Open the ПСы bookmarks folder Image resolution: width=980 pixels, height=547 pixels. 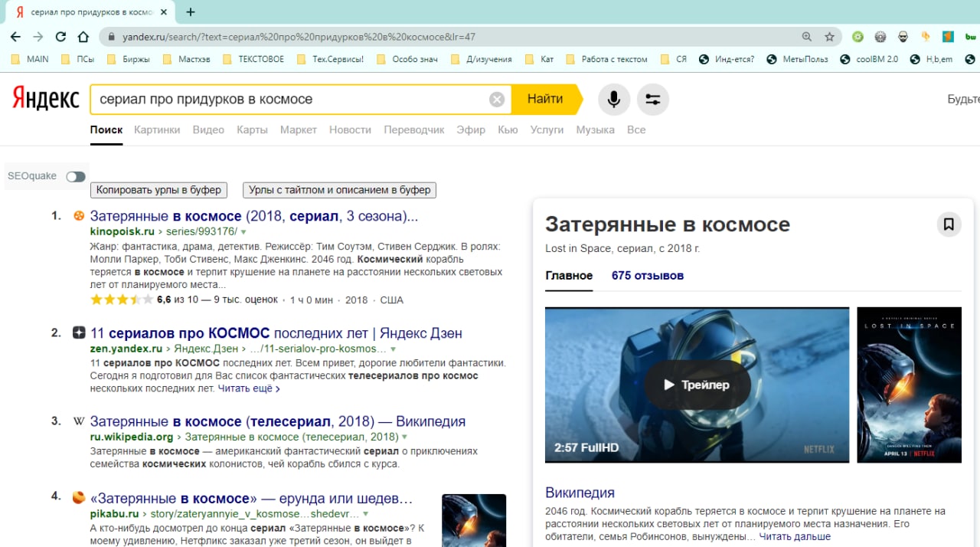(x=77, y=59)
